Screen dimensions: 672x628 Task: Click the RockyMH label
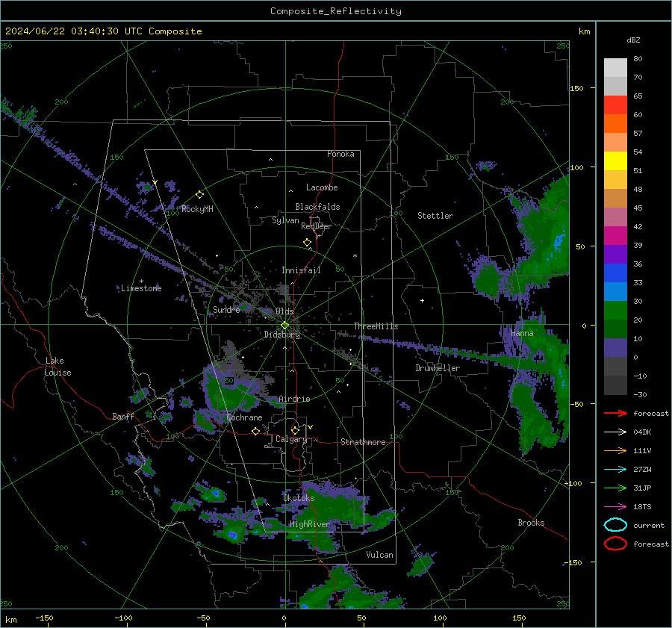click(x=197, y=209)
